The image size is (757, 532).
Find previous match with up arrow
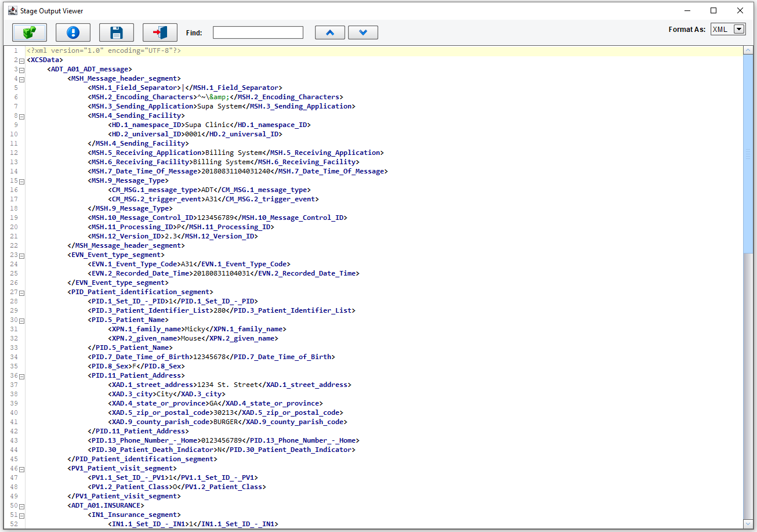pyautogui.click(x=330, y=32)
